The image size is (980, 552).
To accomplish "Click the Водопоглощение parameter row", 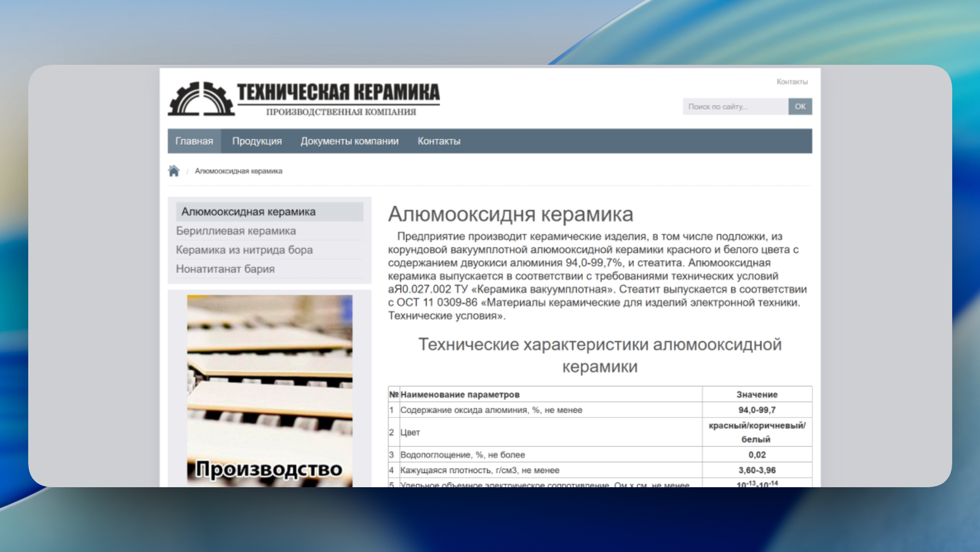I will (600, 455).
